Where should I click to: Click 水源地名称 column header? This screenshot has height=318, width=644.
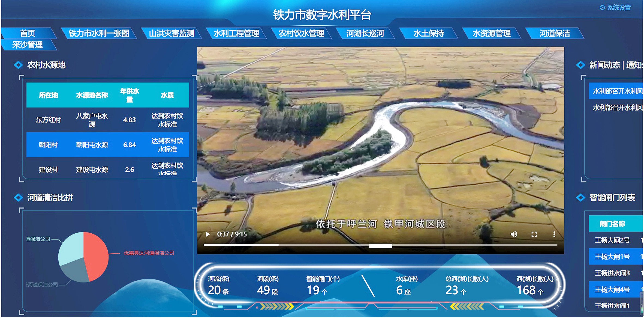[92, 95]
